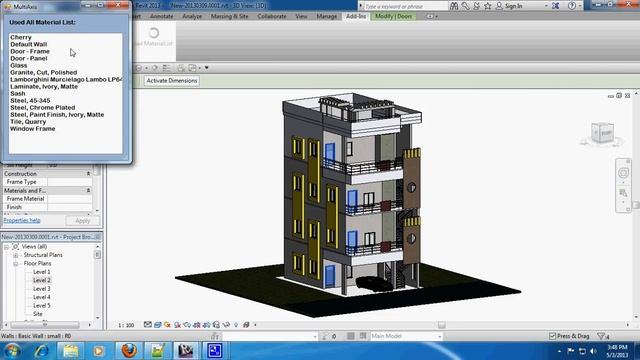Viewport: 640px width, 360px height.
Task: Select the Modify | Doors contextual tab
Action: (393, 16)
